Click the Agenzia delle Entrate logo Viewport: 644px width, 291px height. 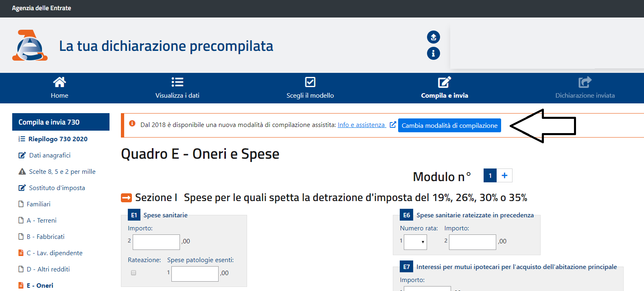click(x=30, y=45)
